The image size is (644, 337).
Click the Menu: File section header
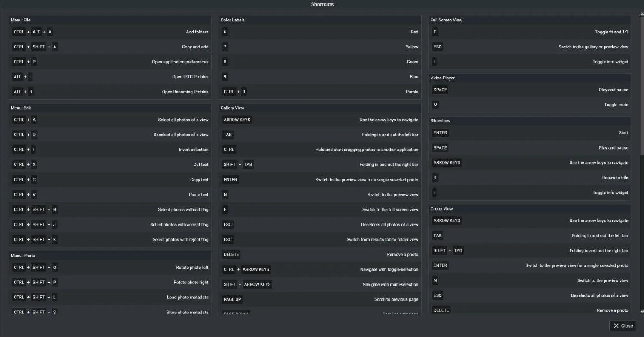pyautogui.click(x=20, y=20)
